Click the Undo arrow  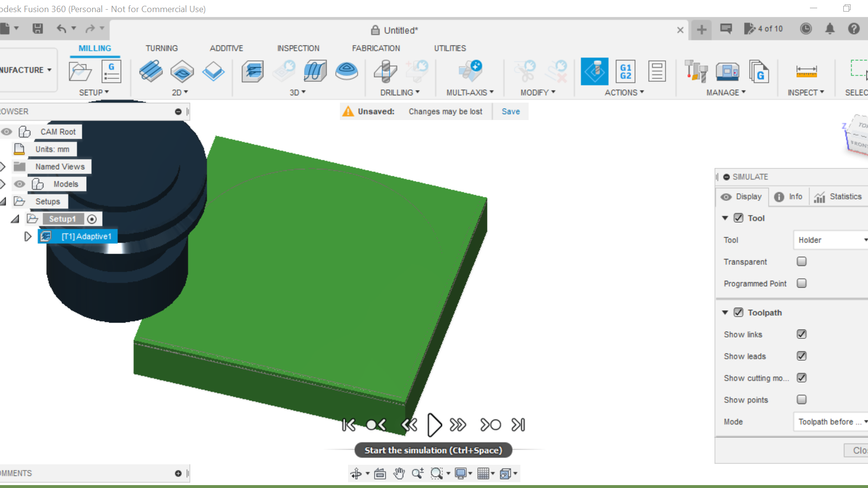point(61,29)
